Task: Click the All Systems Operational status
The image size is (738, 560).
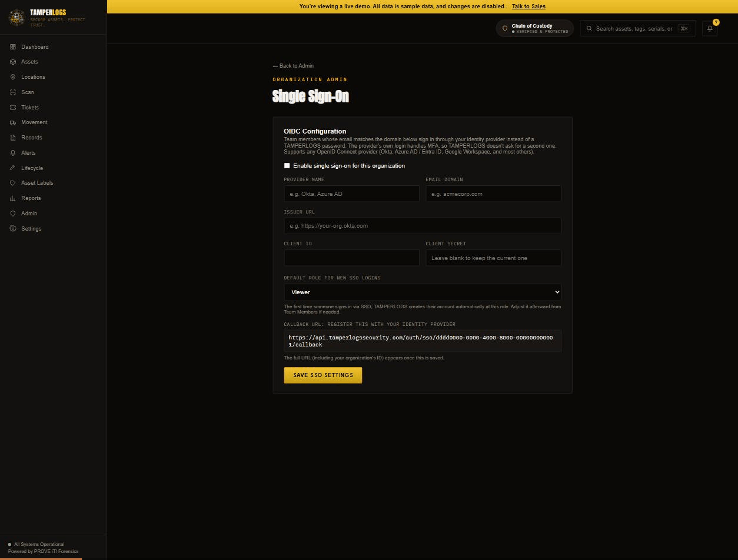Action: 36,544
